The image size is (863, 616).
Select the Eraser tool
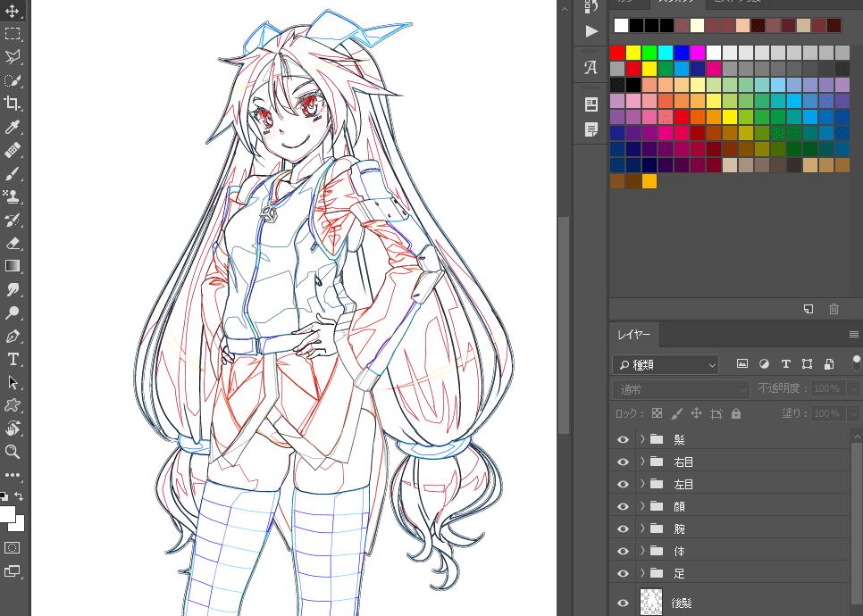13,243
